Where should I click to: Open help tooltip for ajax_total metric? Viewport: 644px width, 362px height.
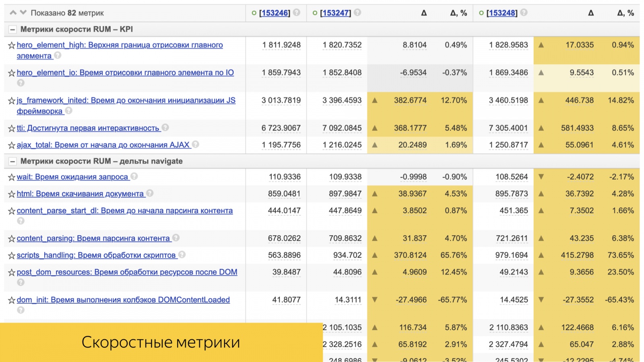[196, 144]
